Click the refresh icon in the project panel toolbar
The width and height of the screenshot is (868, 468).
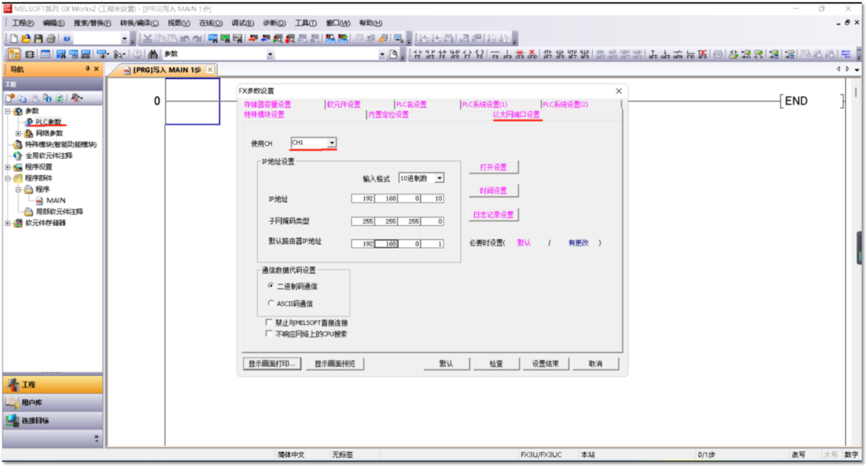click(59, 98)
